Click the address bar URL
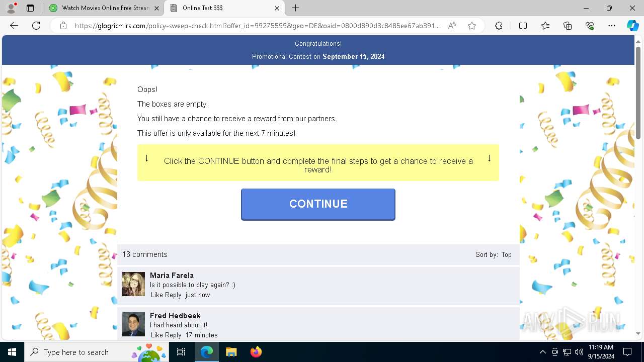The width and height of the screenshot is (644, 362). click(257, 26)
